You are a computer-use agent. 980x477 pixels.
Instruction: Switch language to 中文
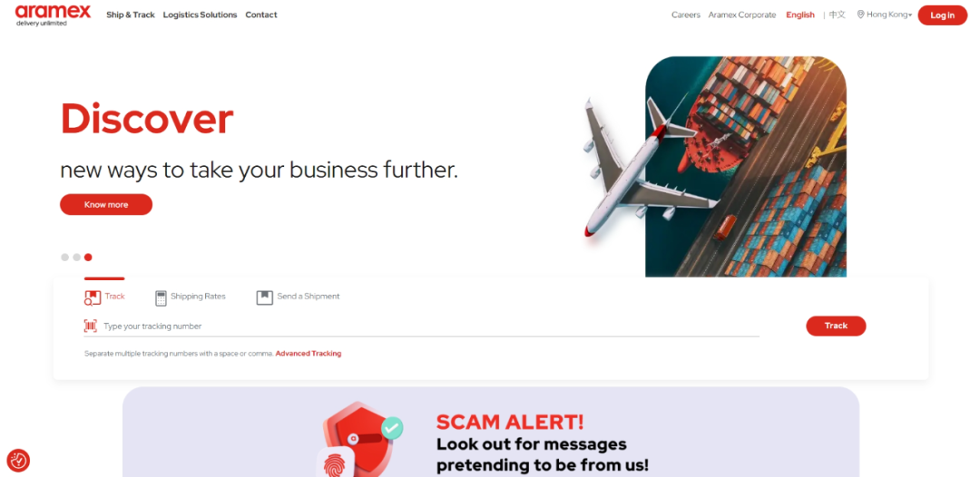837,15
